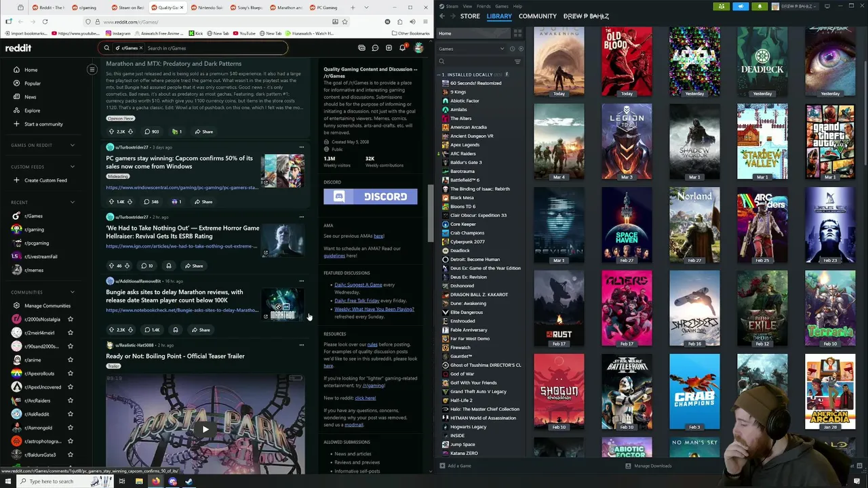Favorite r/ArcRaiders with star
The height and width of the screenshot is (488, 868).
70,401
